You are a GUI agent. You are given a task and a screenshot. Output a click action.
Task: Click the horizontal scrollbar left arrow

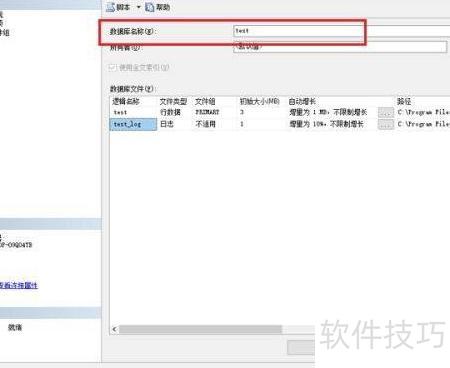coord(114,329)
